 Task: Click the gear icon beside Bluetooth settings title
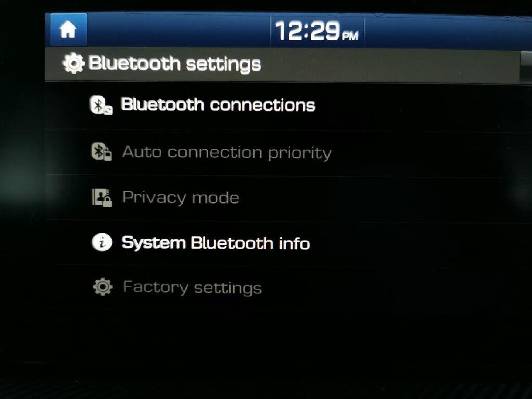coord(74,63)
